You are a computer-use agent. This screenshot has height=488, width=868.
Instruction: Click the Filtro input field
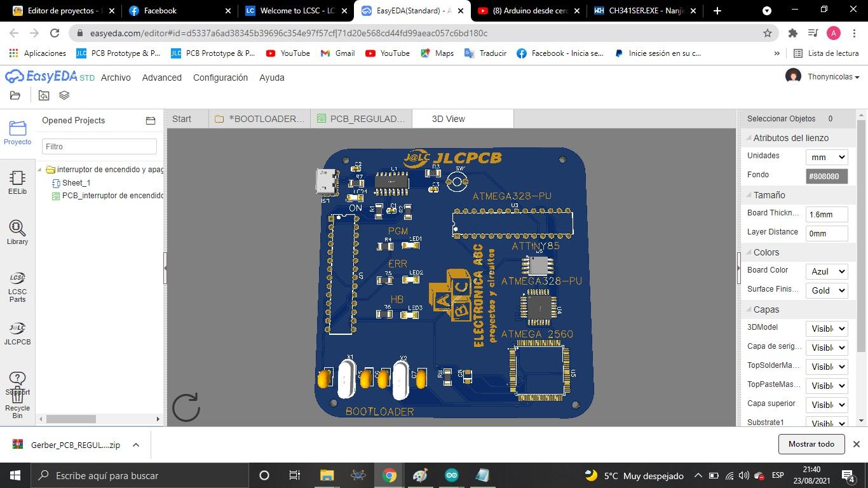(99, 146)
